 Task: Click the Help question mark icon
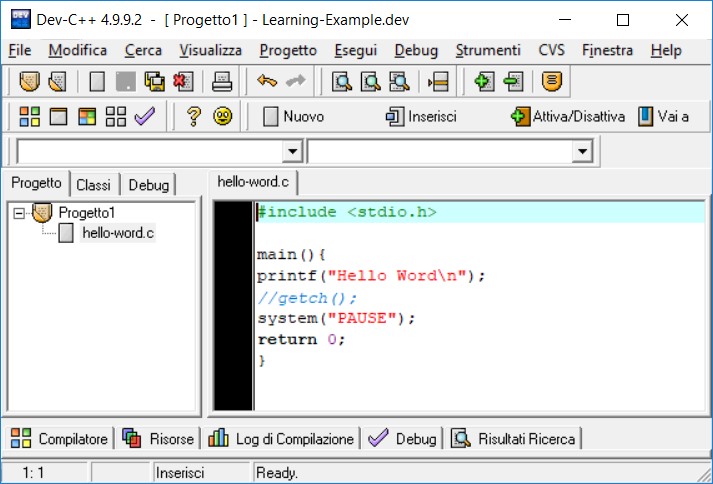pos(194,116)
